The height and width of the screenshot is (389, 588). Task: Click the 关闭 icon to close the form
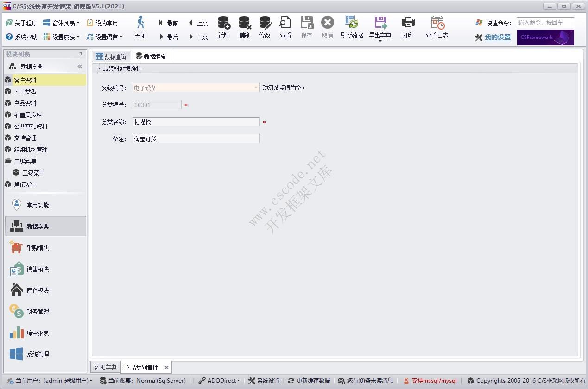[x=140, y=28]
